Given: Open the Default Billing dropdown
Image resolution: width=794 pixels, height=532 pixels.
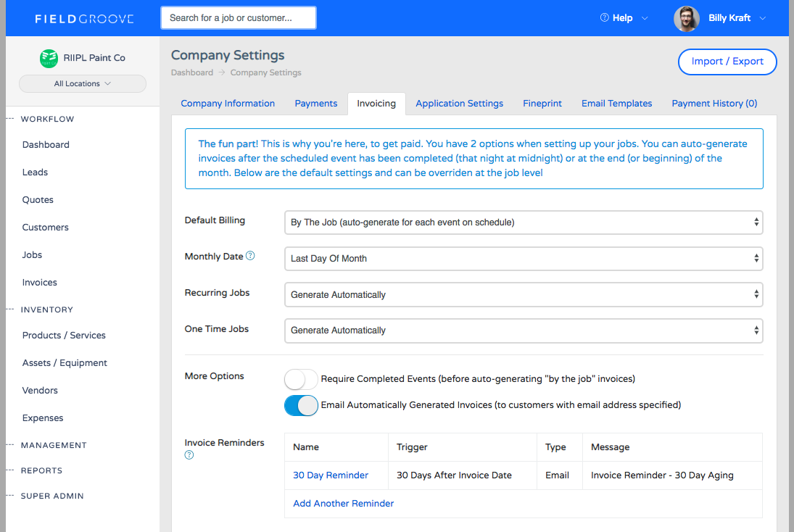Looking at the screenshot, I should [x=524, y=223].
